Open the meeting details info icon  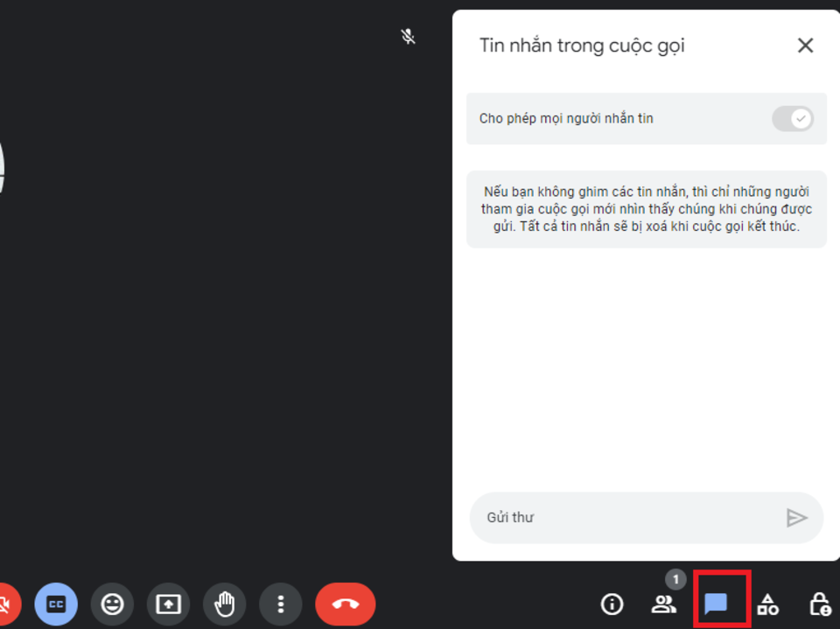(612, 605)
